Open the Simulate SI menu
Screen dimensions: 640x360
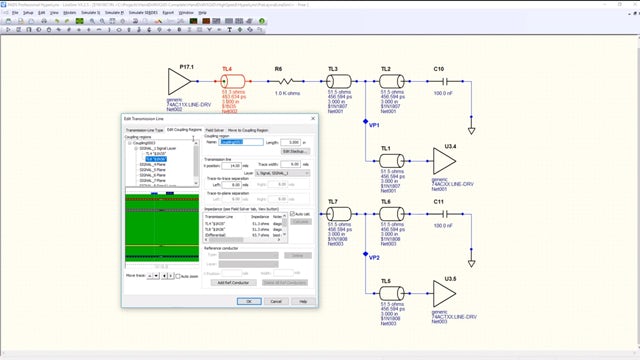tap(90, 13)
